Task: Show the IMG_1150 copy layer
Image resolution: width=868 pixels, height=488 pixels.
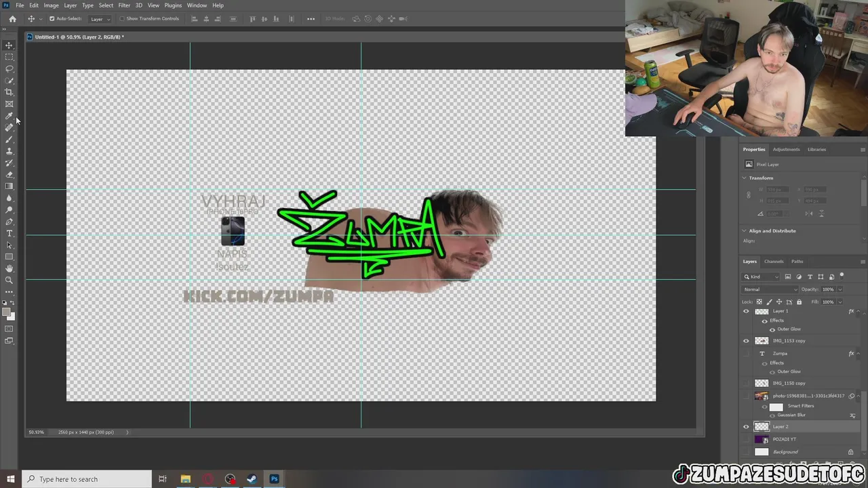Action: point(746,384)
